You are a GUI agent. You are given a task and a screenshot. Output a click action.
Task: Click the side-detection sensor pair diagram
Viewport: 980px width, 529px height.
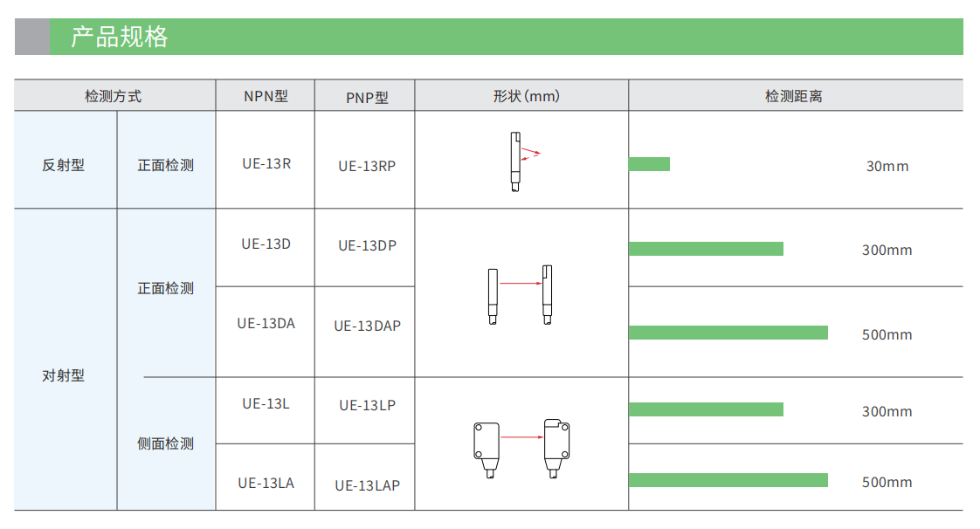(521, 449)
